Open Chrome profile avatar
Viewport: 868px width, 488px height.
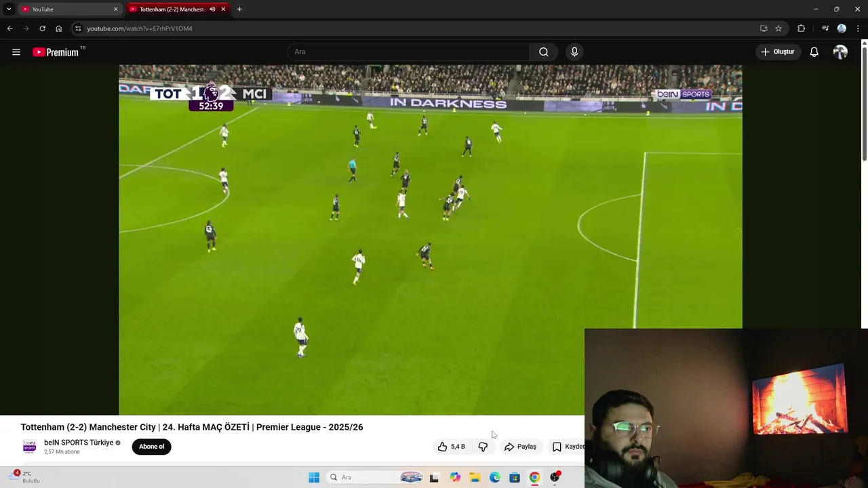(842, 28)
